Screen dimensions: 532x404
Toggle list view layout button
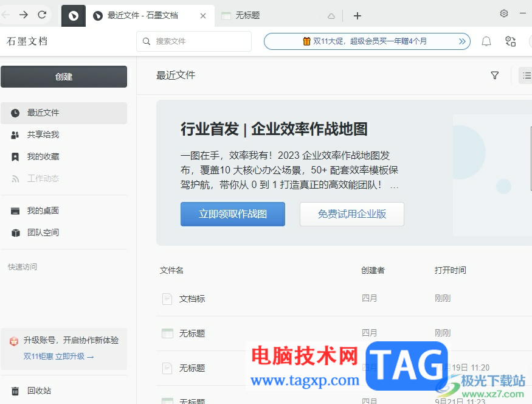526,75
